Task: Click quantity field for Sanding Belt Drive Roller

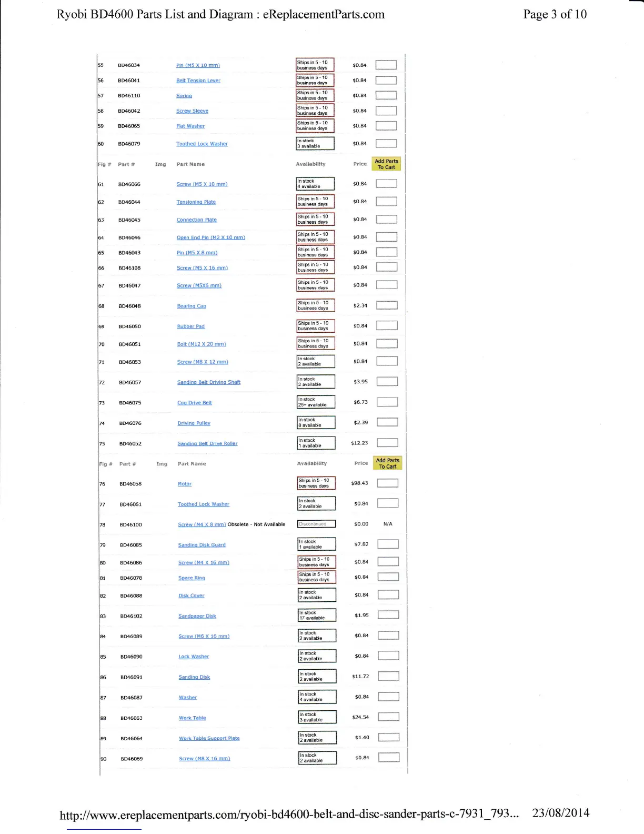Action: click(x=388, y=443)
